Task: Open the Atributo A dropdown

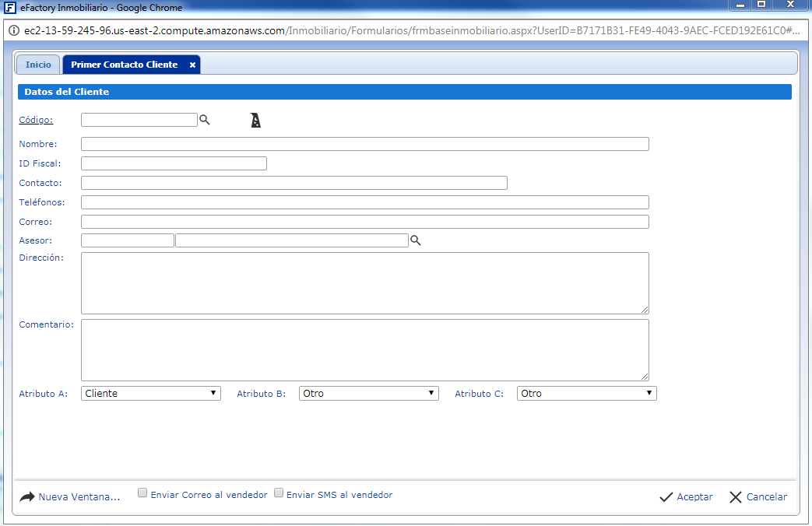Action: pyautogui.click(x=151, y=394)
